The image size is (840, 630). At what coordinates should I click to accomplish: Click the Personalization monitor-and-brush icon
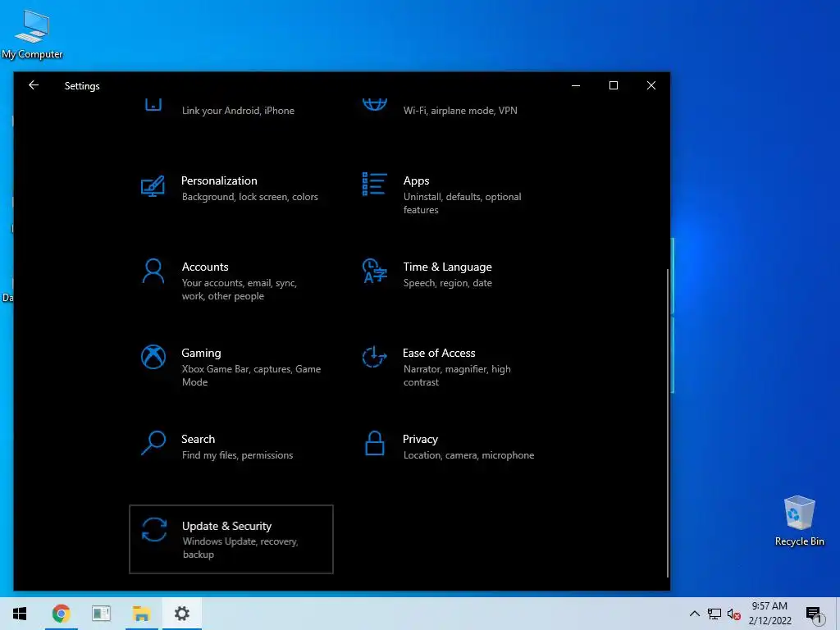click(153, 186)
